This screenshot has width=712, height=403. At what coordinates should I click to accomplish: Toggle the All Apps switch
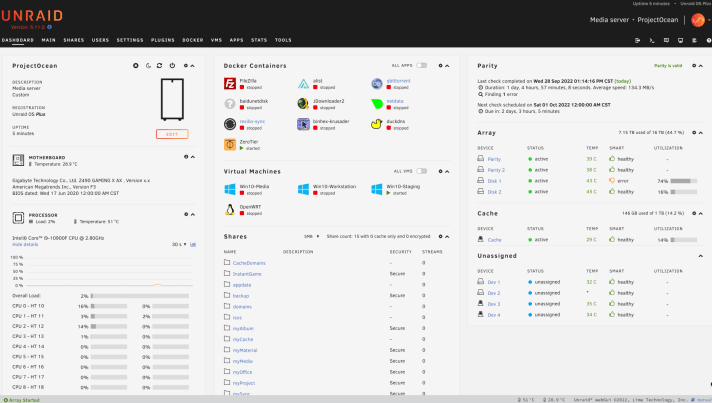point(422,65)
